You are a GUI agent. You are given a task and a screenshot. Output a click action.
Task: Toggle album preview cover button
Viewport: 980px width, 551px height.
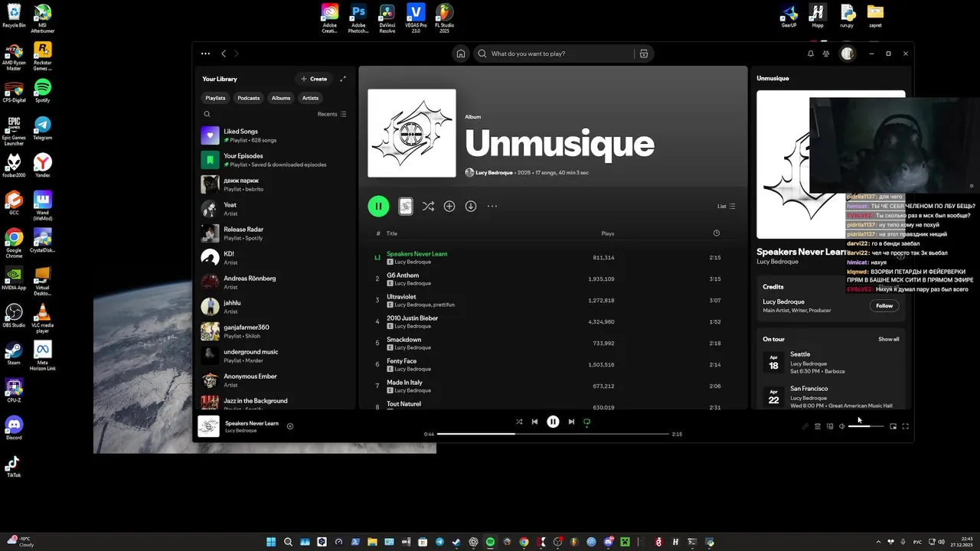click(x=406, y=206)
